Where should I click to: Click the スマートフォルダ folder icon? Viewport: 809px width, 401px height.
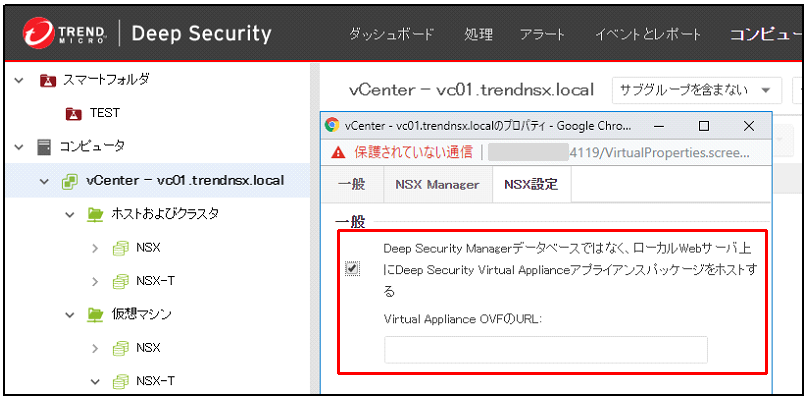(47, 81)
